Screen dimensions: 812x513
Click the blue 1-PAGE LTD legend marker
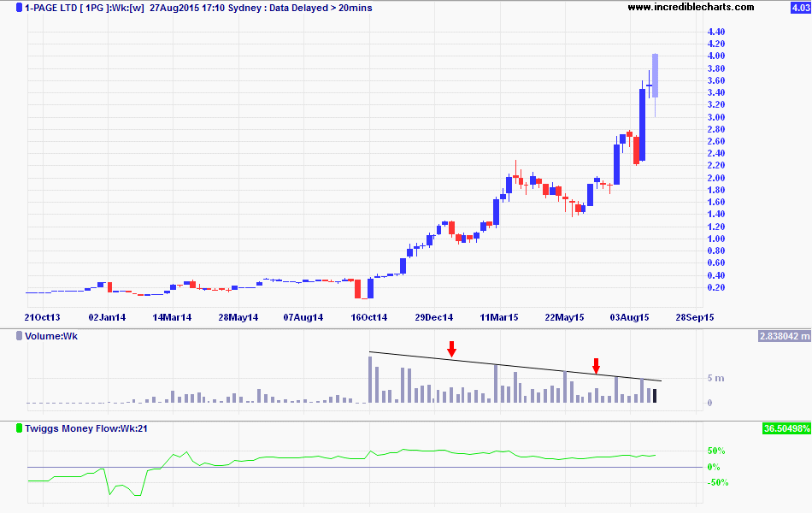tap(19, 8)
